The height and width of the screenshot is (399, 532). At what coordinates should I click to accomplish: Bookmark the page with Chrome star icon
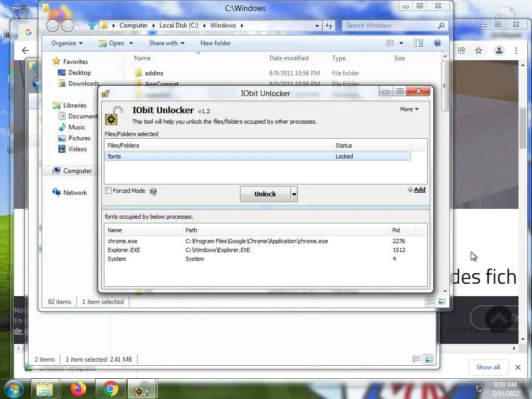pos(478,50)
